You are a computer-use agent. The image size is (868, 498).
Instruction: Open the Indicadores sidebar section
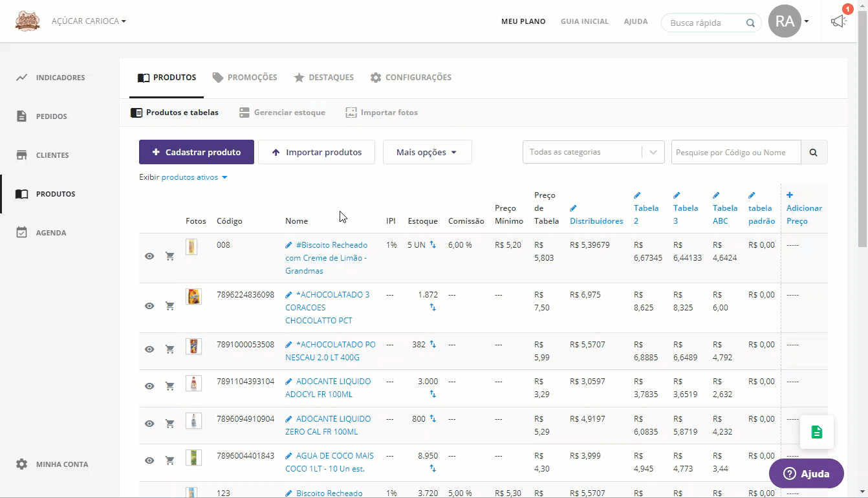pos(60,78)
